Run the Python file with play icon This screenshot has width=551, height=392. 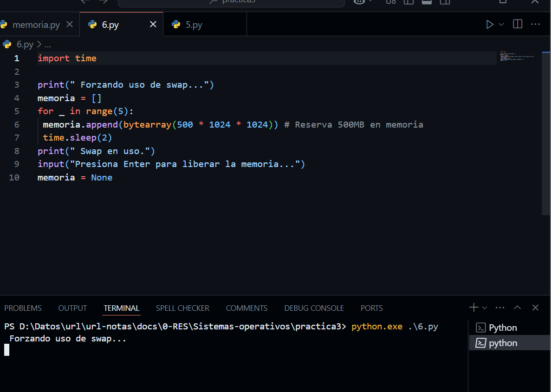point(489,25)
